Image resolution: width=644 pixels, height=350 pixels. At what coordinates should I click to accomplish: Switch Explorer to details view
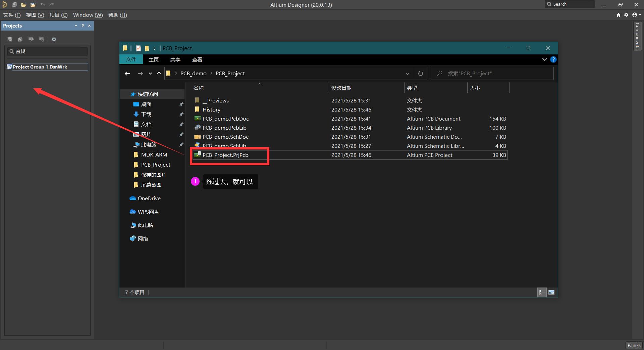point(542,293)
